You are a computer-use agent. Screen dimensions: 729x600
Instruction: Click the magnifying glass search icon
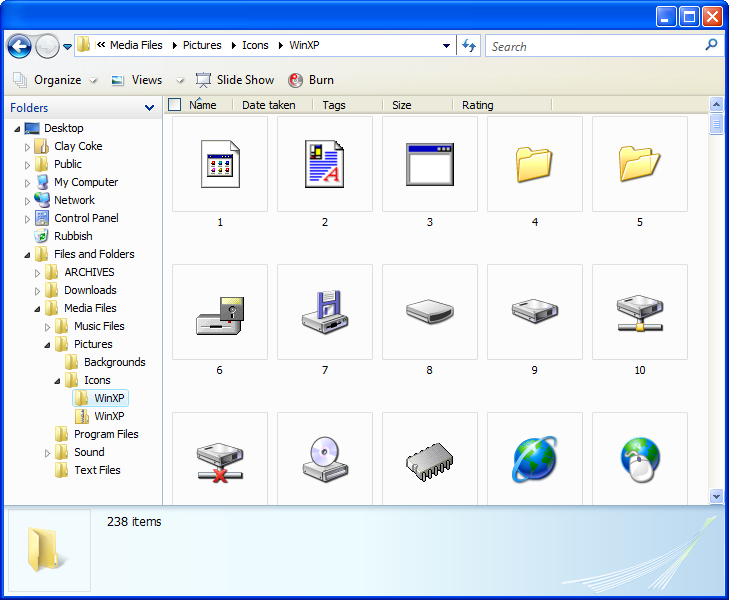711,45
